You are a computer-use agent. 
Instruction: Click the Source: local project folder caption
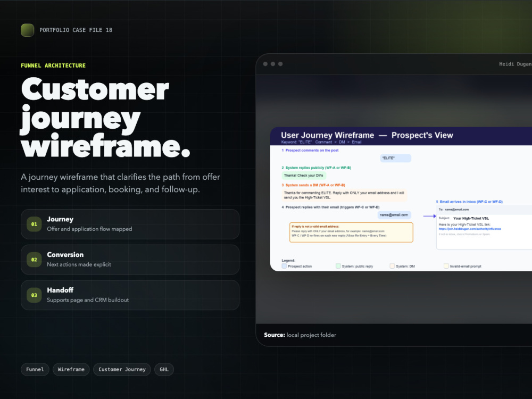tap(300, 335)
